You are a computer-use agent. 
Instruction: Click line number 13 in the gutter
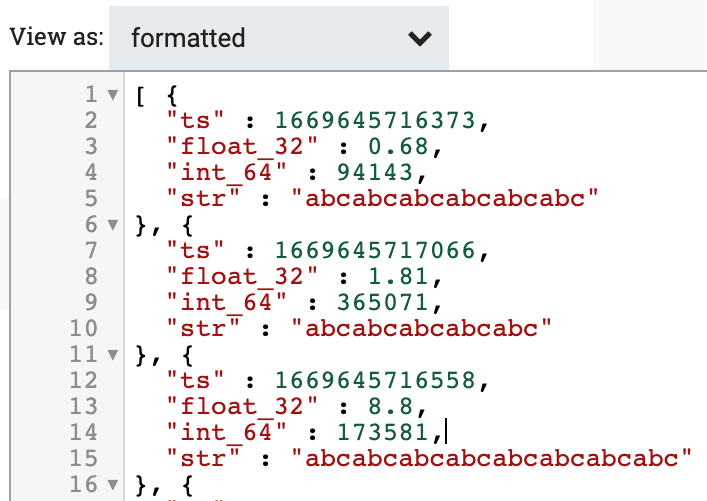[86, 407]
